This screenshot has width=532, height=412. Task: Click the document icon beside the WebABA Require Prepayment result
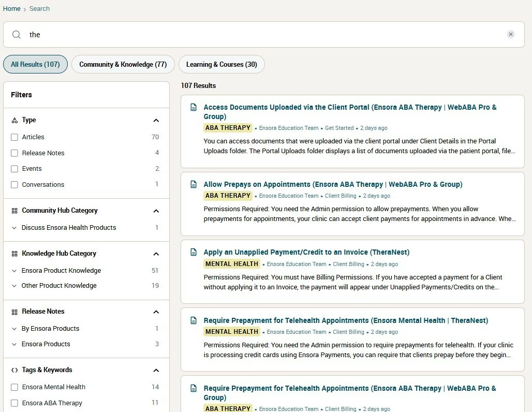[x=194, y=388]
